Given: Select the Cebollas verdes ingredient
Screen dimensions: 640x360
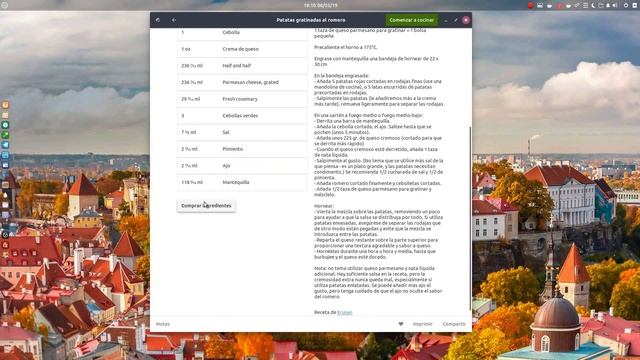Looking at the screenshot, I should 242,116.
